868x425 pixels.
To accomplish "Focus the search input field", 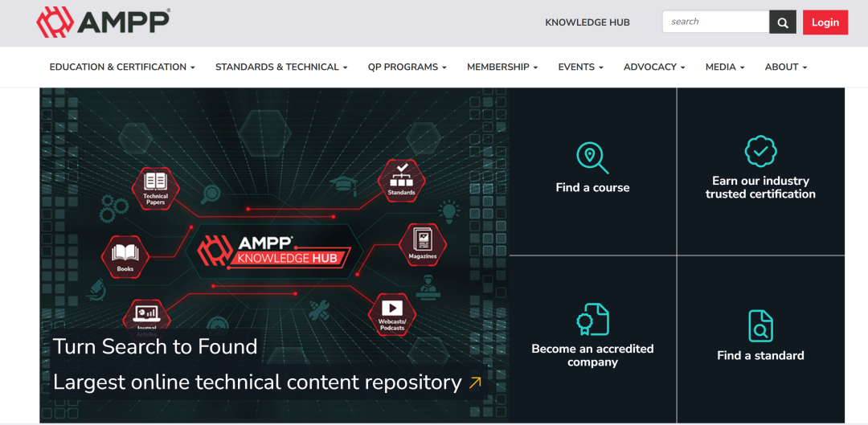I will pos(716,22).
